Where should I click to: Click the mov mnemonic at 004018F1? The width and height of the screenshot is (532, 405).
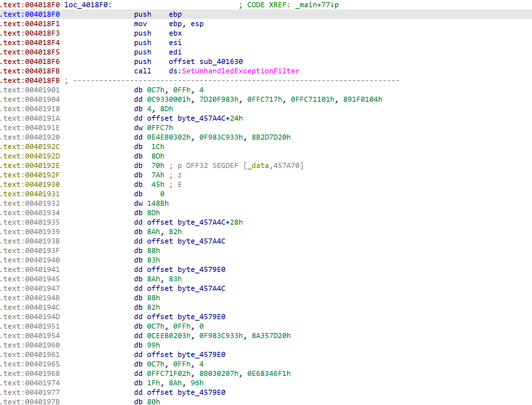click(x=140, y=24)
